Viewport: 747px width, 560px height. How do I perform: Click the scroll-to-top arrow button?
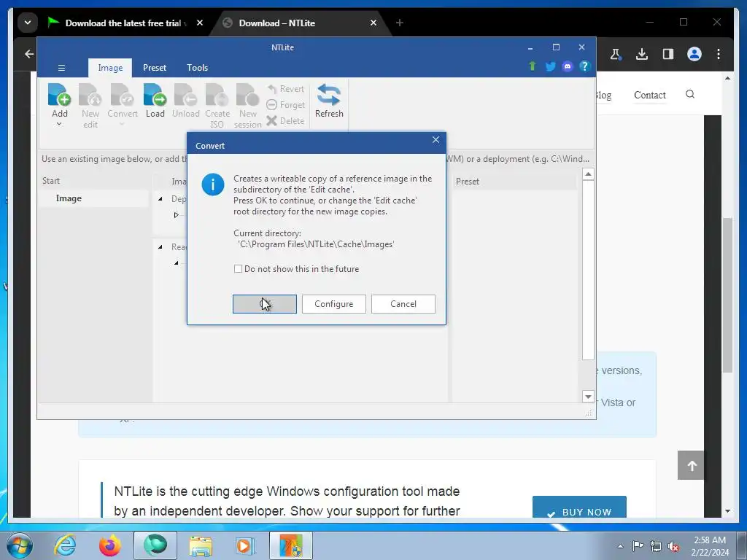point(691,465)
